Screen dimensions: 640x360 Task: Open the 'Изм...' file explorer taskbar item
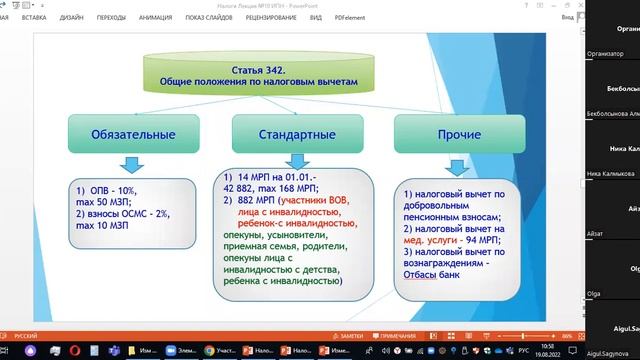(142, 350)
